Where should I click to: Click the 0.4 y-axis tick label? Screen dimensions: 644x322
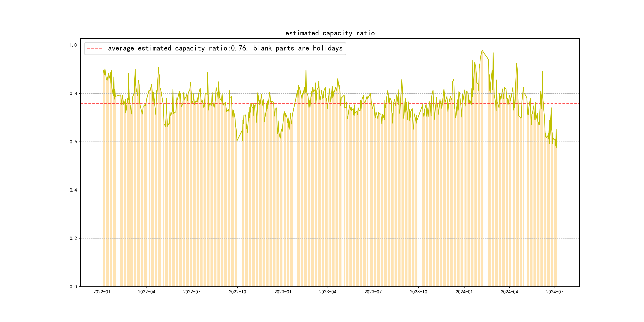pyautogui.click(x=73, y=190)
